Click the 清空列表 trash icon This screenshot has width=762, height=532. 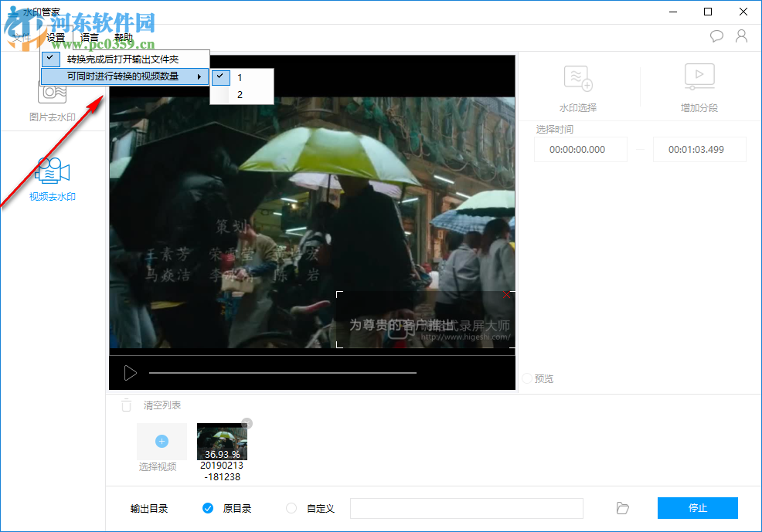[x=126, y=405]
